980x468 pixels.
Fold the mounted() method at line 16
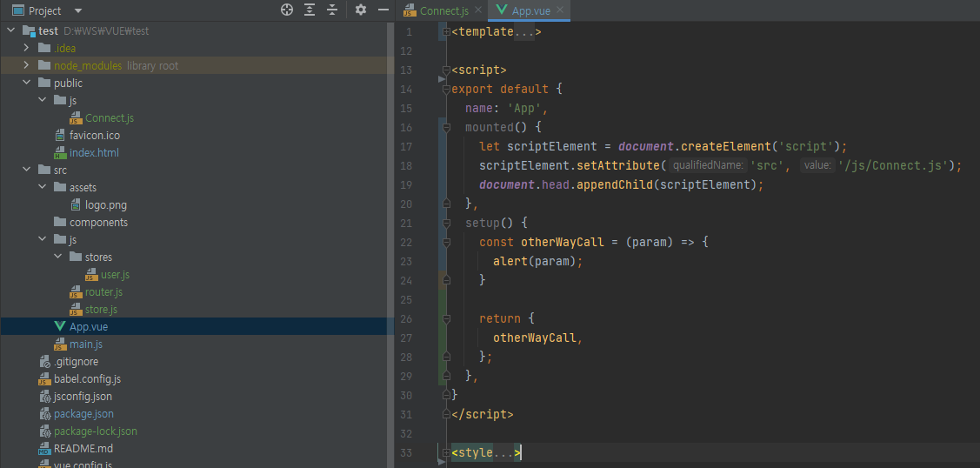446,128
